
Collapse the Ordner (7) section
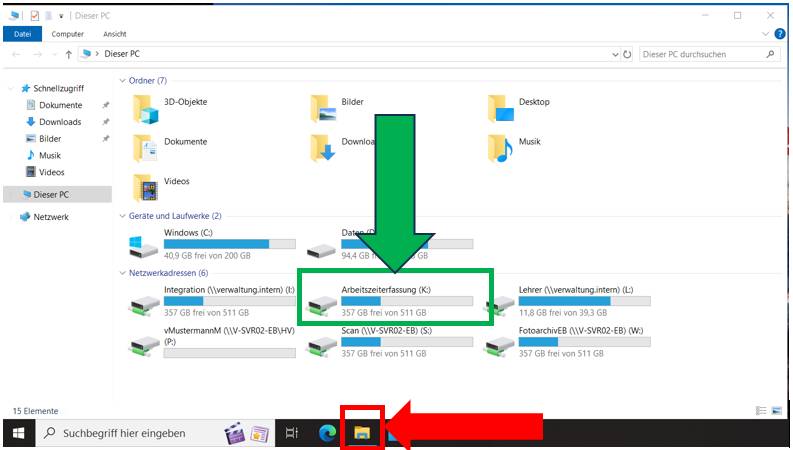pyautogui.click(x=122, y=81)
